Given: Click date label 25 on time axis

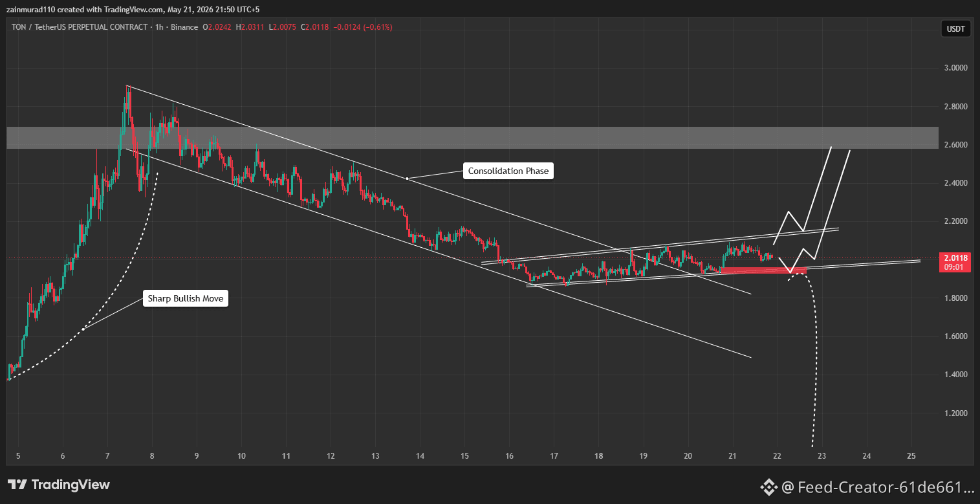Looking at the screenshot, I should pos(911,455).
